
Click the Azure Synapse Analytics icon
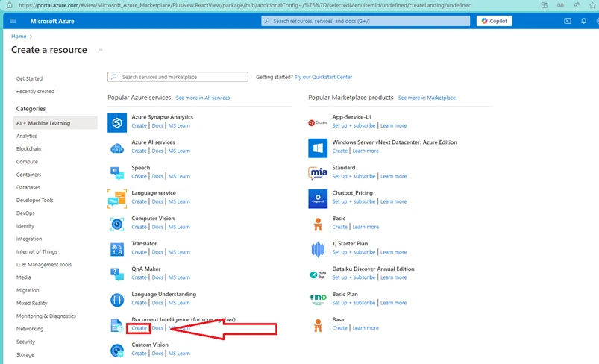coord(117,122)
